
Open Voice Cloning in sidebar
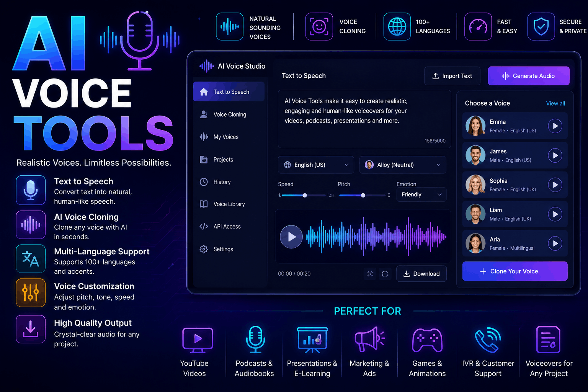(x=229, y=114)
